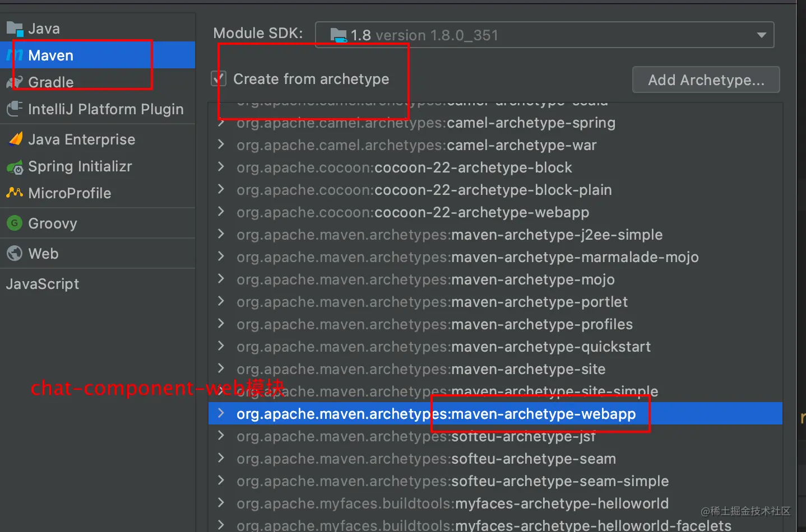Expand myfaces-archetype-helloworld chevron

[x=221, y=503]
